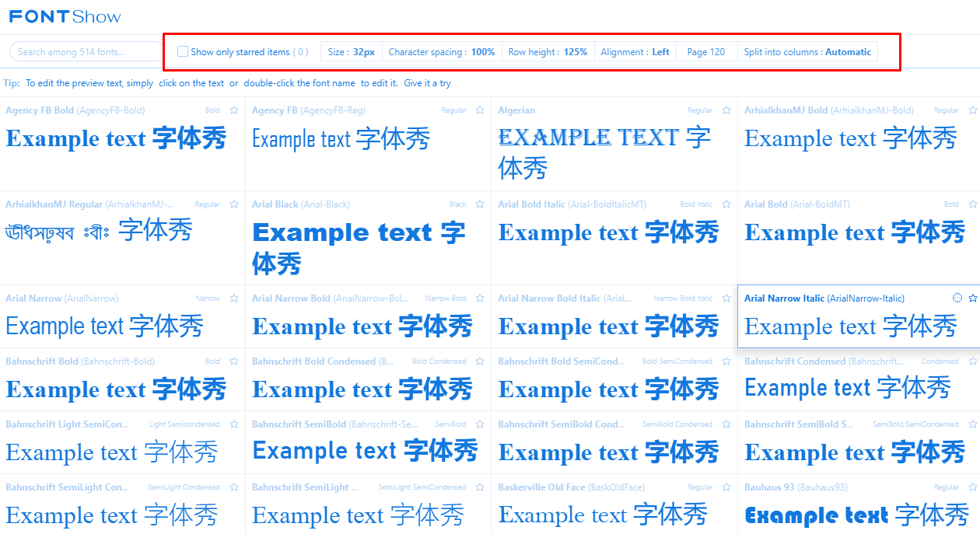Toggle star on Bahnschrift SemiBold Condensed card

point(726,424)
